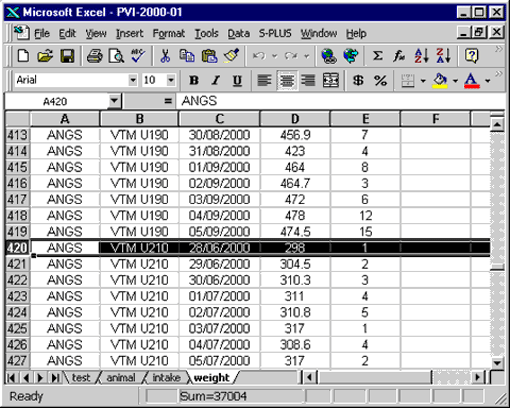Viewport: 510px width, 408px height.
Task: Click the formula bar containing ANGS
Action: point(341,101)
